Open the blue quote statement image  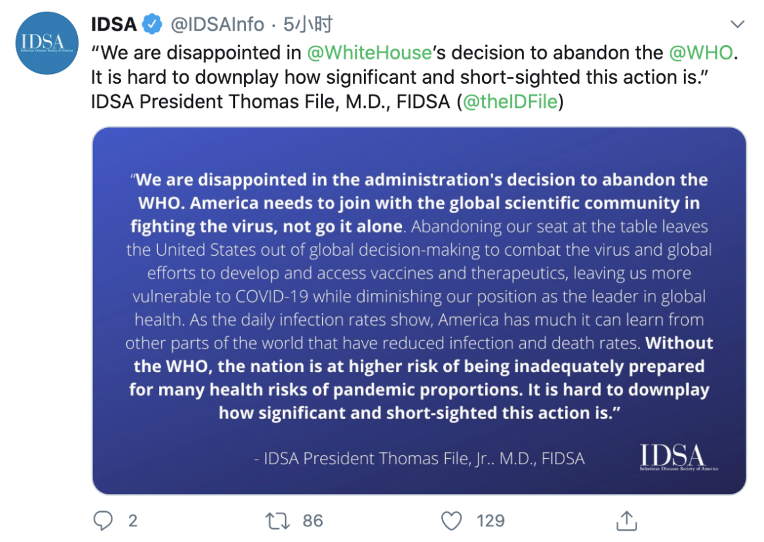tap(419, 310)
